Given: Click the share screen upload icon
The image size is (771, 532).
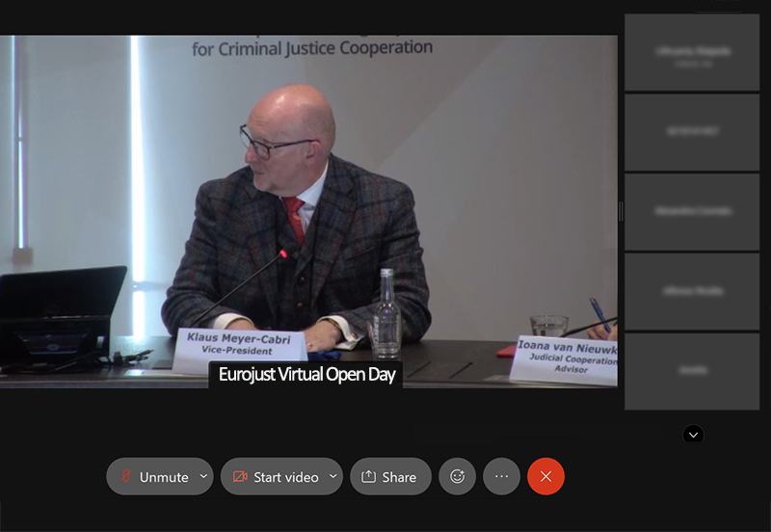Looking at the screenshot, I should (368, 476).
